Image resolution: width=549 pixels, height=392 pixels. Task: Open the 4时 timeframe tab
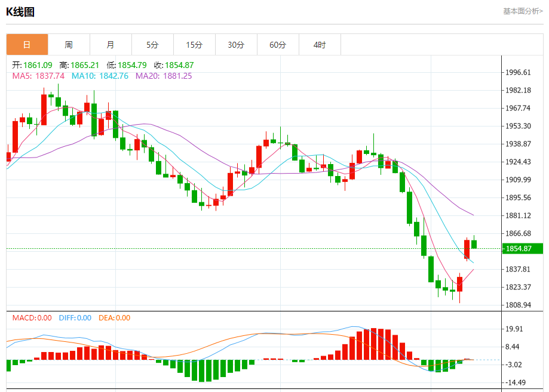pos(320,44)
